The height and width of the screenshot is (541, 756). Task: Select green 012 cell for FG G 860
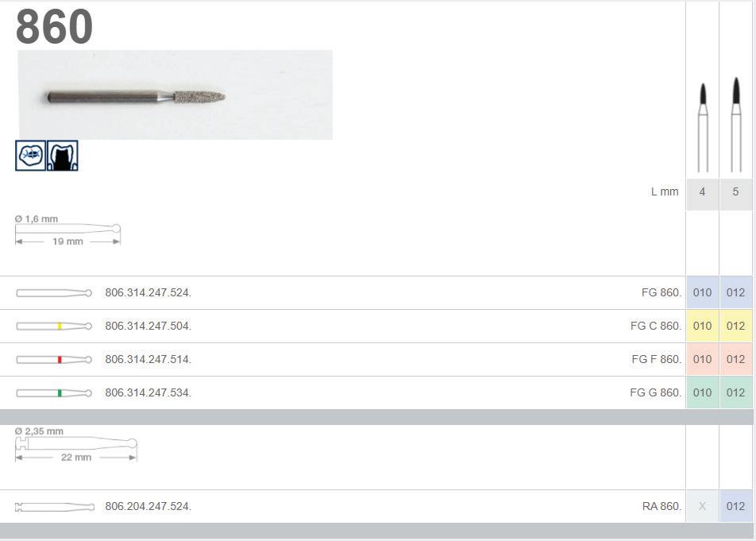pos(735,392)
